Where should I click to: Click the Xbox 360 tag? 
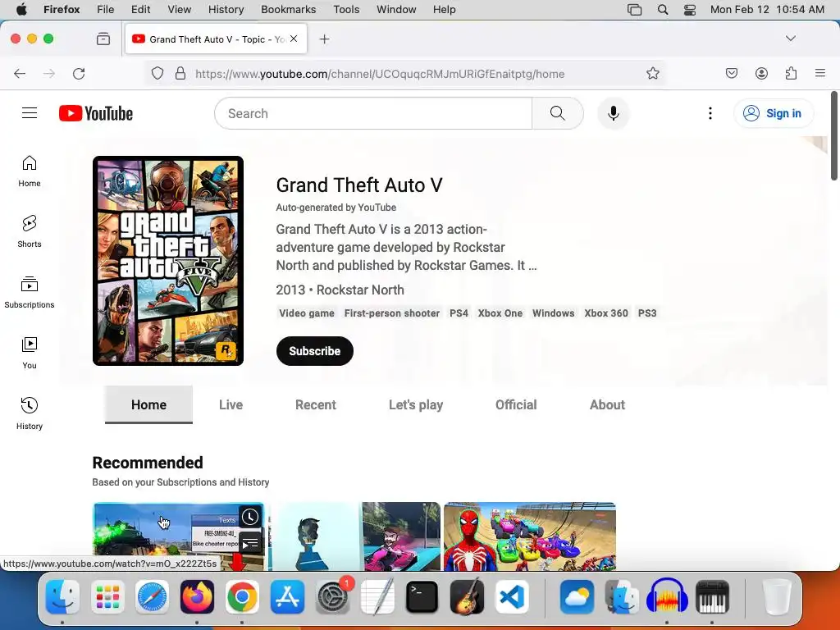pyautogui.click(x=606, y=313)
